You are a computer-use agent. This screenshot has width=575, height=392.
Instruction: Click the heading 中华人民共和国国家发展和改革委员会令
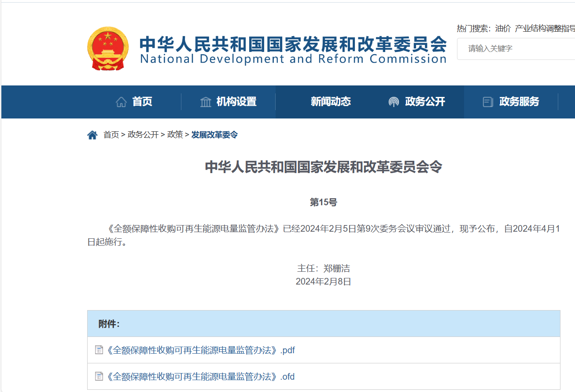(x=324, y=167)
